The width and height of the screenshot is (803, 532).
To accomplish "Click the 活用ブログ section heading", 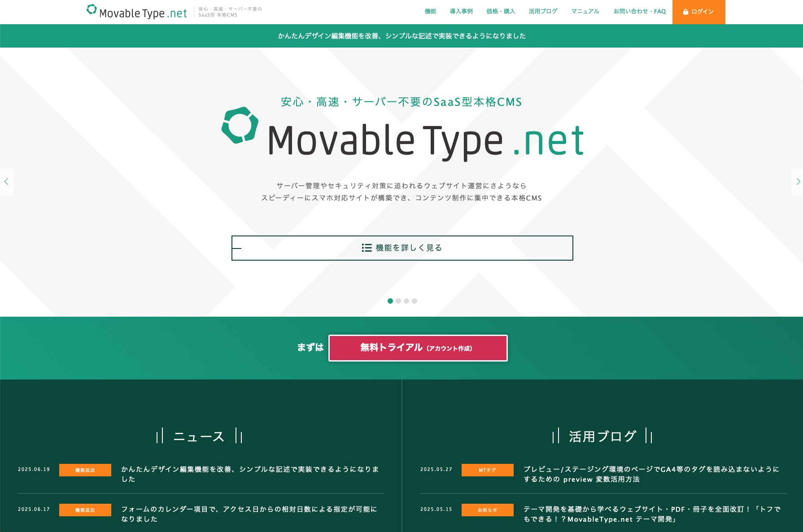I will pyautogui.click(x=602, y=436).
